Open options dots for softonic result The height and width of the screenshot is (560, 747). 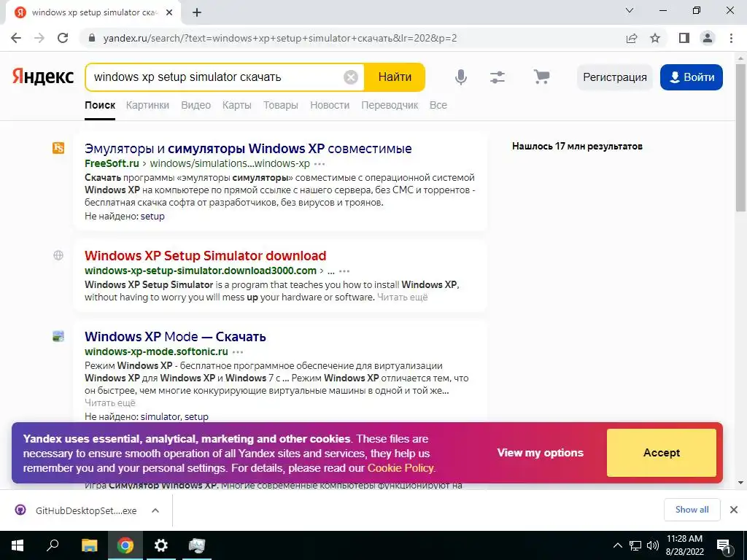[x=238, y=352]
